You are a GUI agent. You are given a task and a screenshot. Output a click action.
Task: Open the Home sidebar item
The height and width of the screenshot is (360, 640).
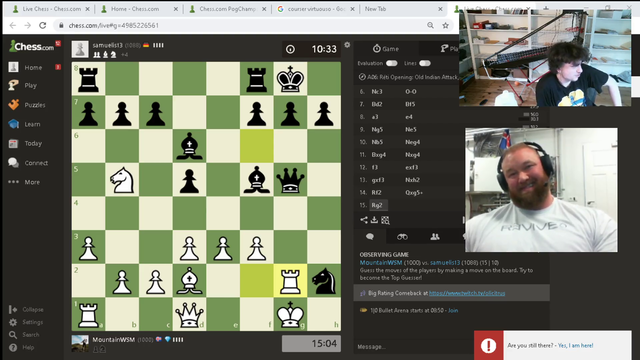coord(33,67)
